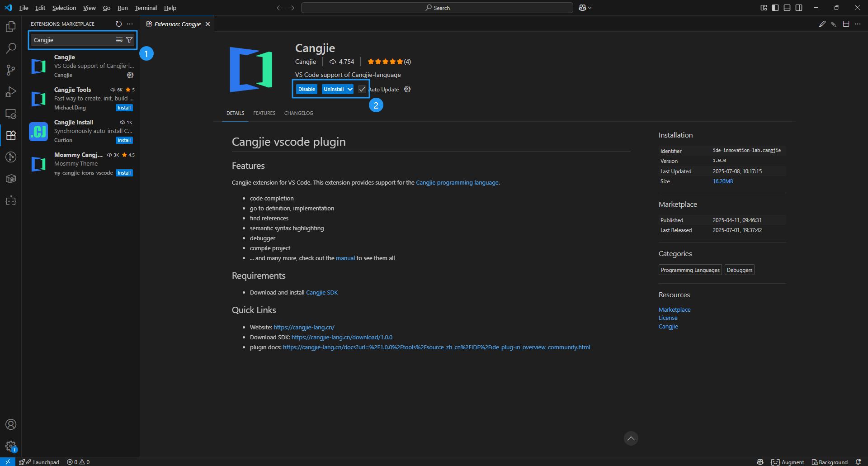The height and width of the screenshot is (466, 868).
Task: Open the Manage gear in activity bar
Action: [11, 447]
